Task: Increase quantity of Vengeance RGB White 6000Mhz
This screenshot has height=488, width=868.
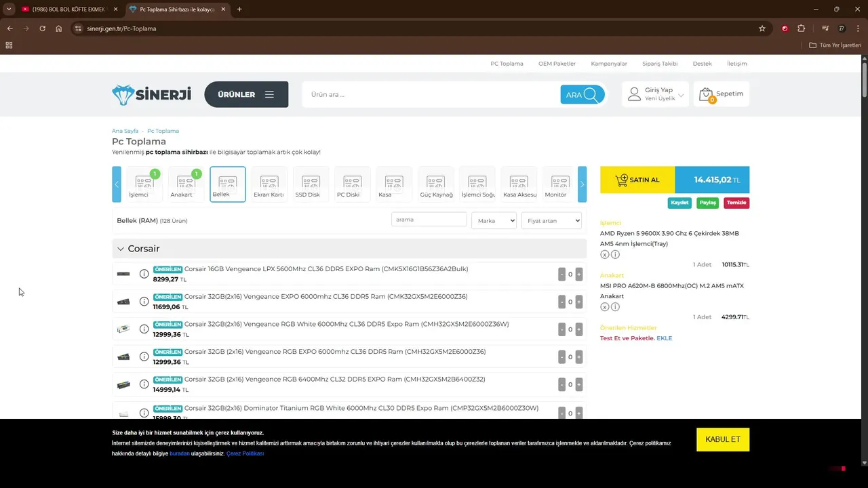Action: (x=578, y=329)
